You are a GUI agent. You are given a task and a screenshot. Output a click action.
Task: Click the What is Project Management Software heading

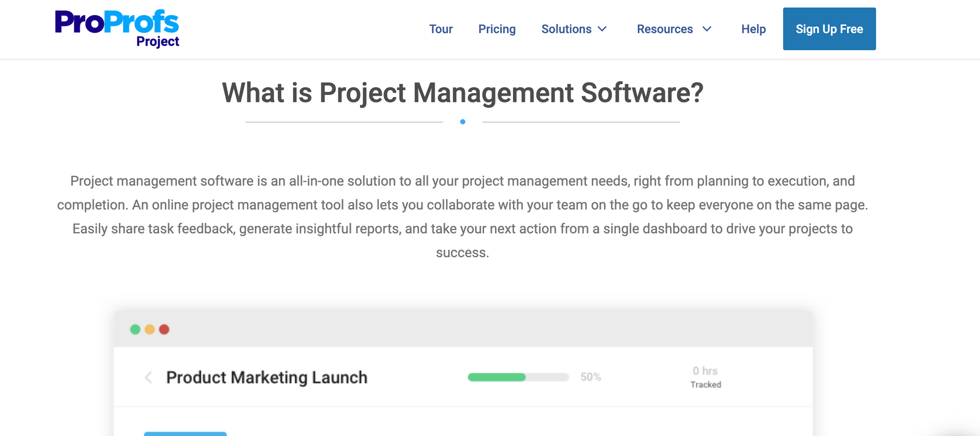463,93
